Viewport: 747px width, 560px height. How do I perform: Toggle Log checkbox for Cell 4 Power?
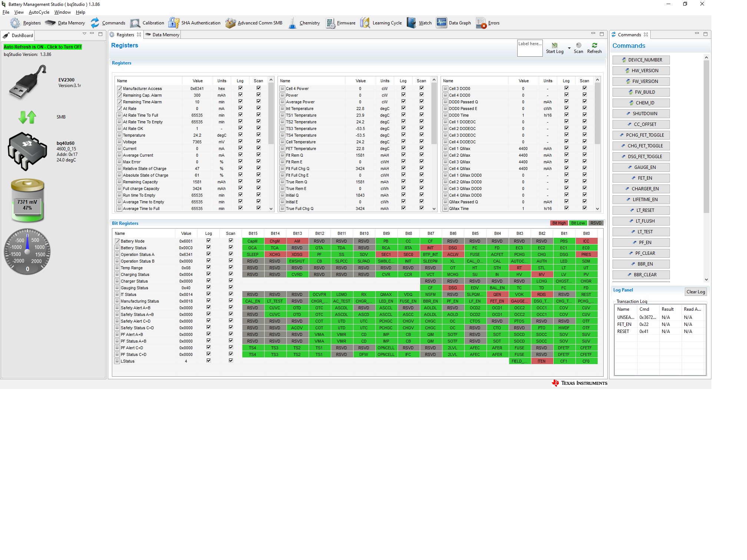404,88
